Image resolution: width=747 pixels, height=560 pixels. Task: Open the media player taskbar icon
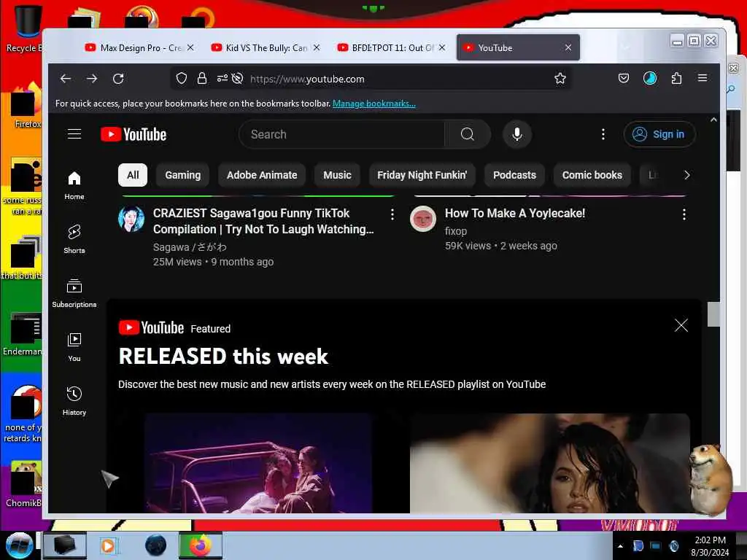point(109,545)
